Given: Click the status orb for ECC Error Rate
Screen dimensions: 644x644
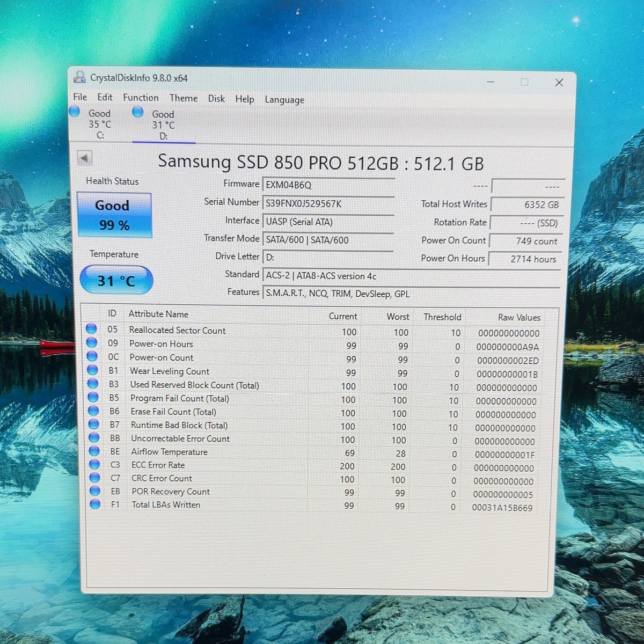Looking at the screenshot, I should pos(95,464).
